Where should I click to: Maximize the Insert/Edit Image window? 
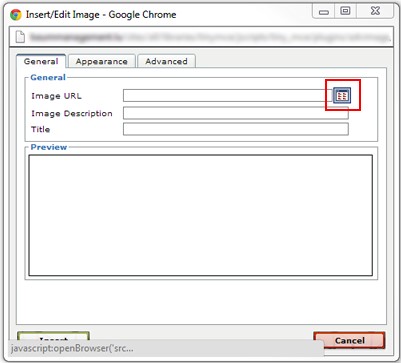(x=346, y=12)
